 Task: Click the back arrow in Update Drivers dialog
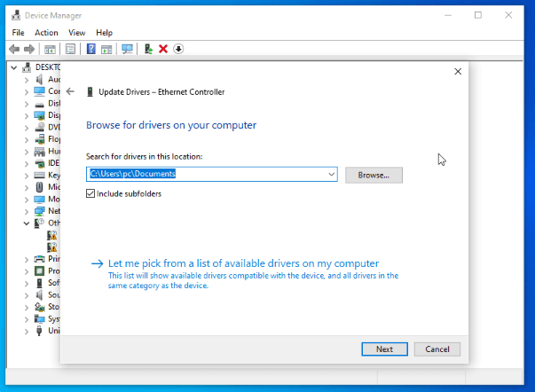70,91
